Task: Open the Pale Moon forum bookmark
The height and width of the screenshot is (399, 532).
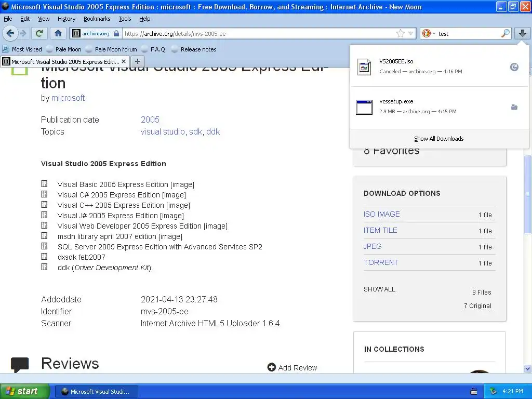Action: 111,49
